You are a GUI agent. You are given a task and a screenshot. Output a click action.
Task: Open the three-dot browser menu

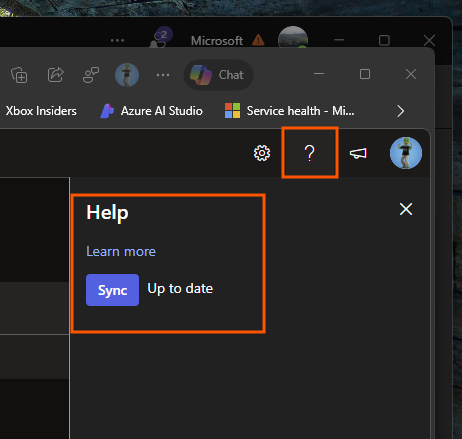coord(163,75)
